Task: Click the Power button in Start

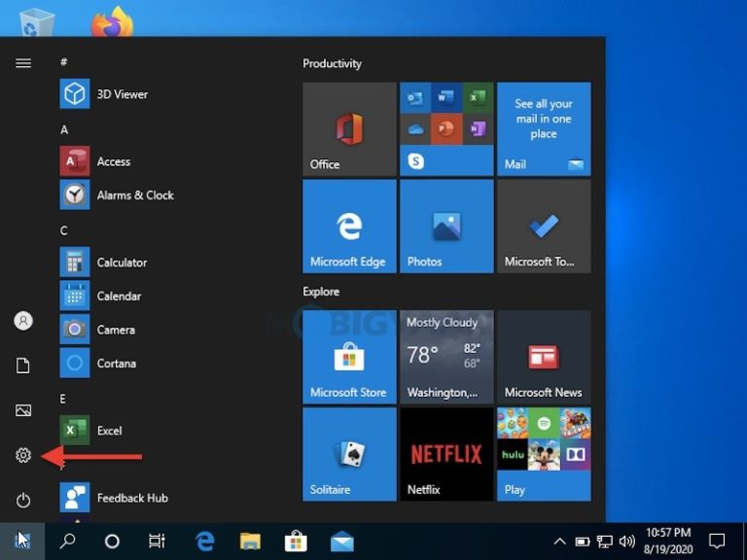Action: click(x=23, y=500)
